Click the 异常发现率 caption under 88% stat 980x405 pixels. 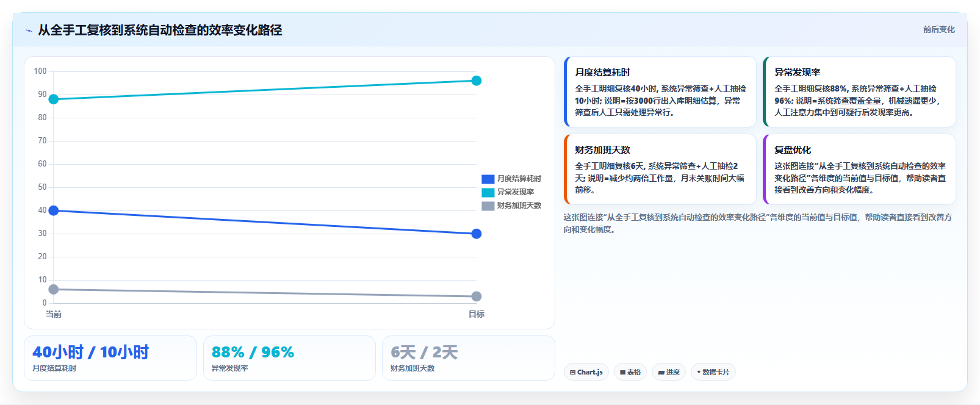[229, 368]
